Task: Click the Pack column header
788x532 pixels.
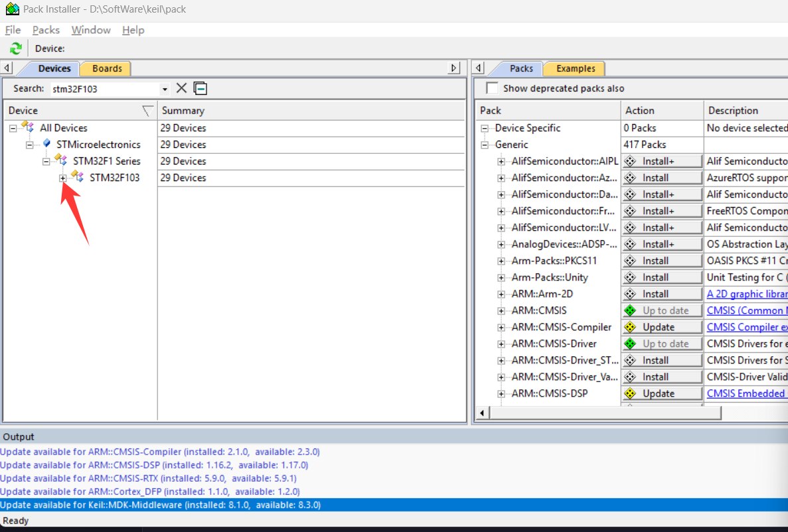Action: point(548,111)
